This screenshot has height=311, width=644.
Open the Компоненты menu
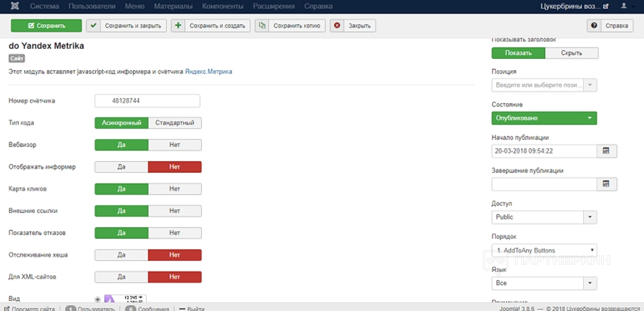[x=223, y=7]
